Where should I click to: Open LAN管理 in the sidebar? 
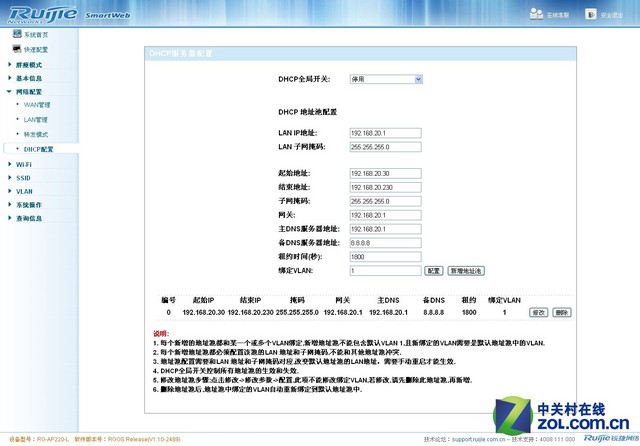coord(36,120)
